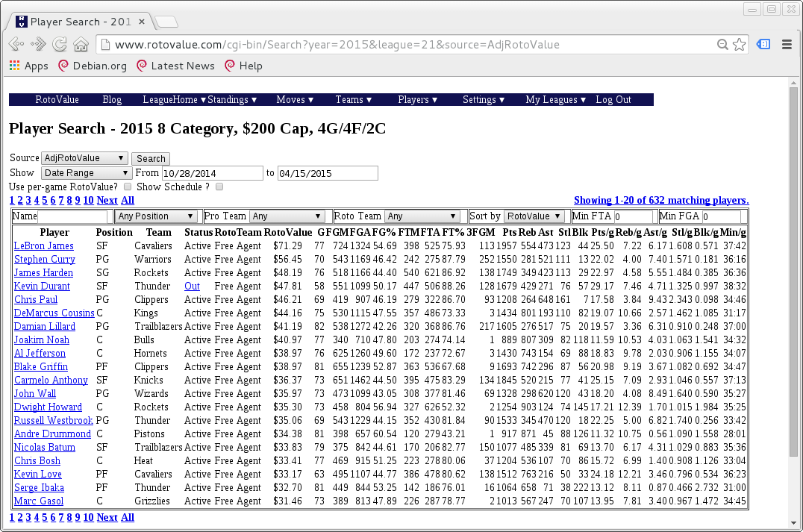Expand the Moves menu
The height and width of the screenshot is (532, 803).
click(x=295, y=99)
